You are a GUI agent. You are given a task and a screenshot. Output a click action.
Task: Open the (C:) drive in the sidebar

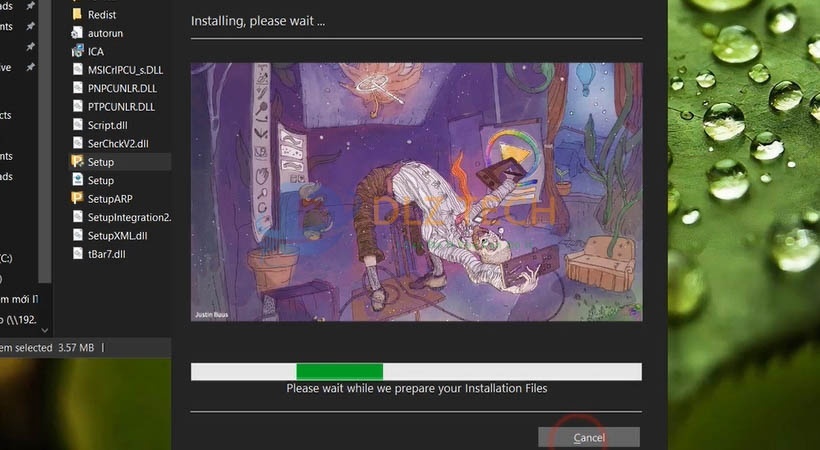click(x=7, y=258)
